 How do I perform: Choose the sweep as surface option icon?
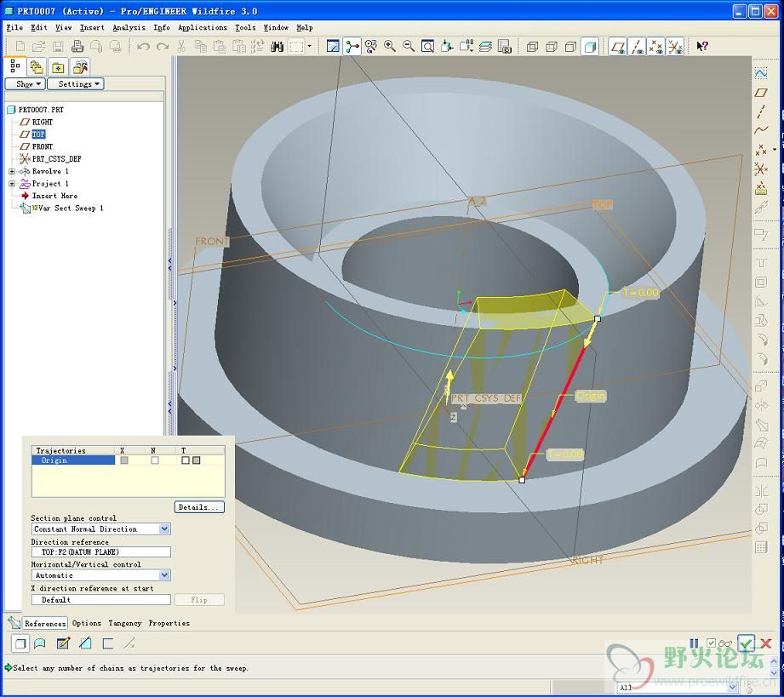point(39,643)
